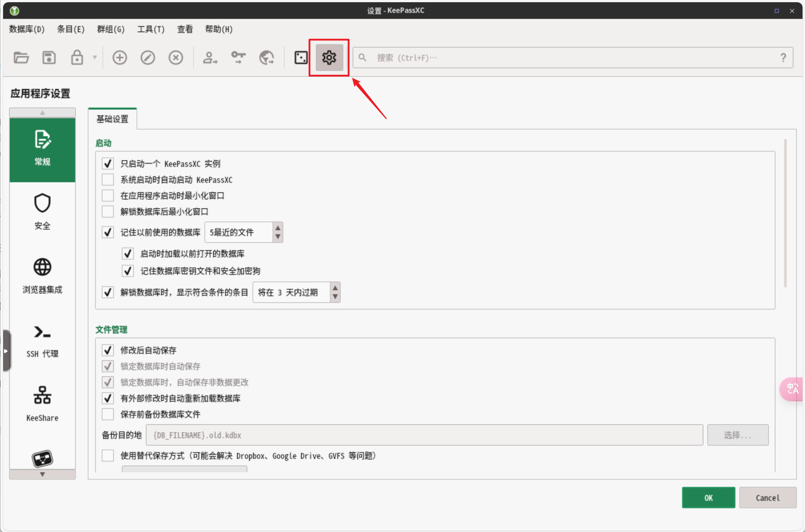
Task: Select the 常规 settings category
Action: 42,150
